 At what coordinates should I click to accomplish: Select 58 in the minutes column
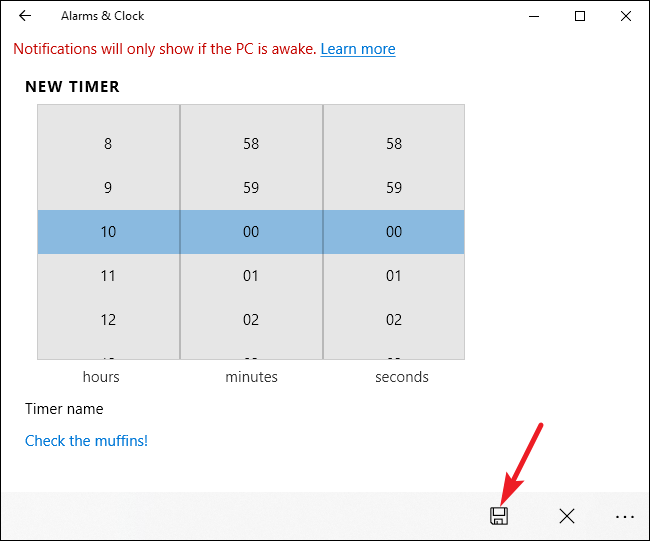(251, 144)
